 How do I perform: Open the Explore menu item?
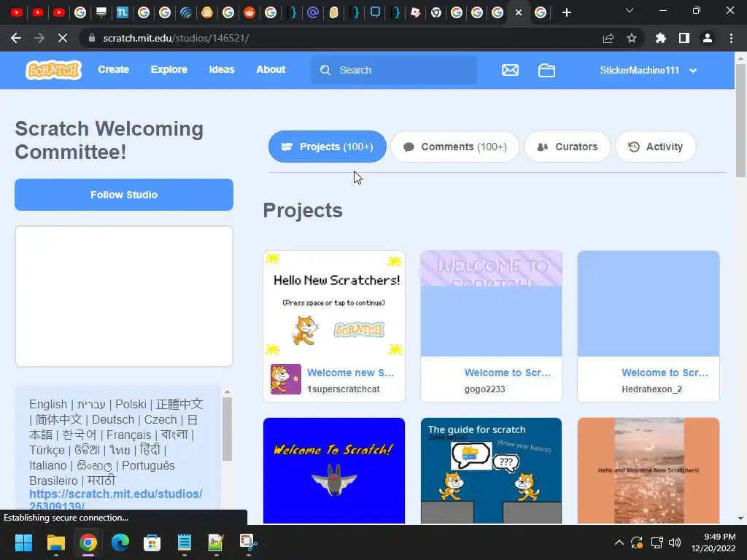pyautogui.click(x=169, y=69)
